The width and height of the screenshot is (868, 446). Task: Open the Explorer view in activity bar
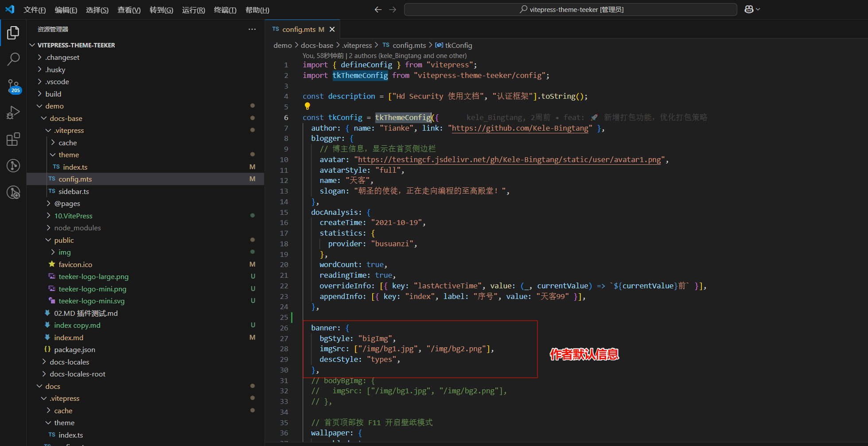tap(13, 33)
